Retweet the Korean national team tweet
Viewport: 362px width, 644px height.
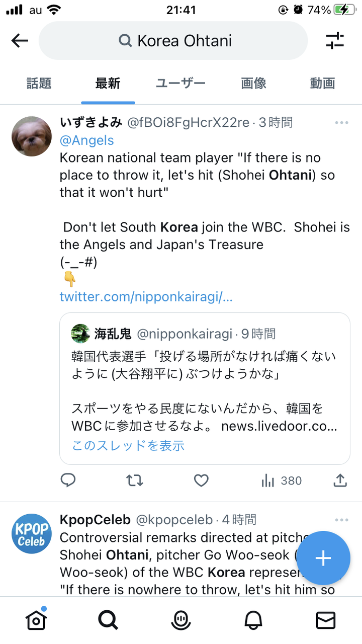[x=134, y=480]
